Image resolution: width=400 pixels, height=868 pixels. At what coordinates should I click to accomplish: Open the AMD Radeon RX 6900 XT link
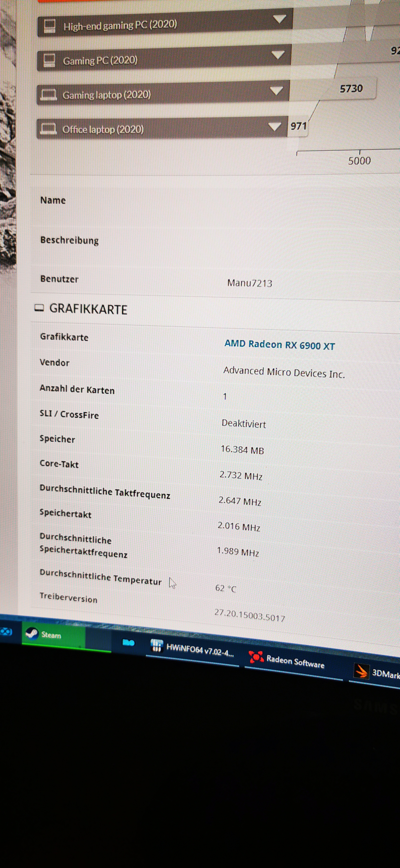280,345
